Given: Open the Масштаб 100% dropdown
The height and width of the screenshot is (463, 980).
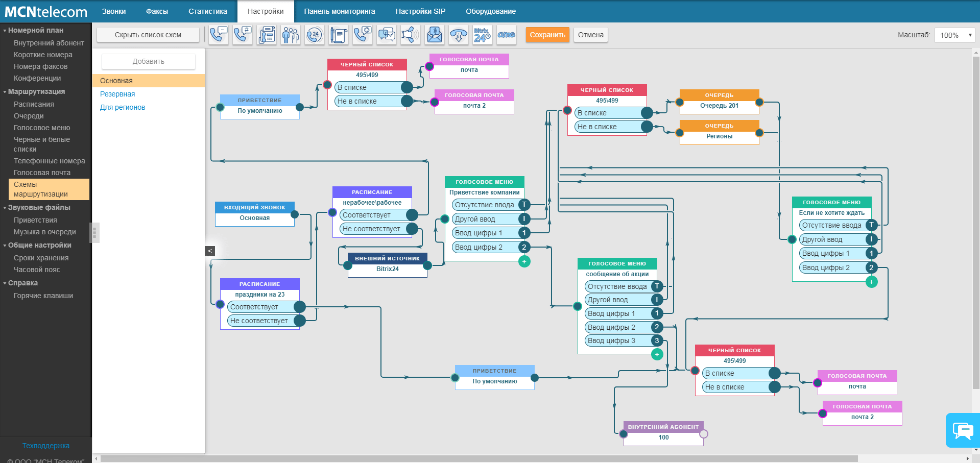Looking at the screenshot, I should (954, 35).
